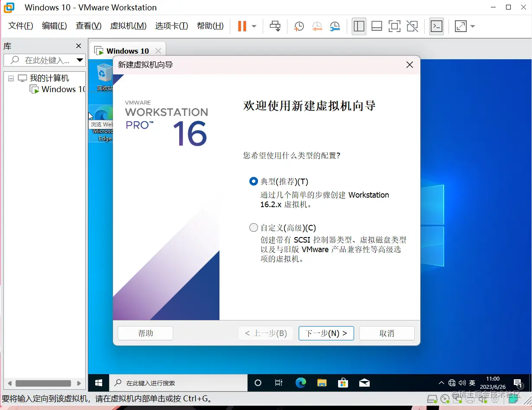Close the 库 library panel
The width and height of the screenshot is (532, 410).
pyautogui.click(x=78, y=46)
